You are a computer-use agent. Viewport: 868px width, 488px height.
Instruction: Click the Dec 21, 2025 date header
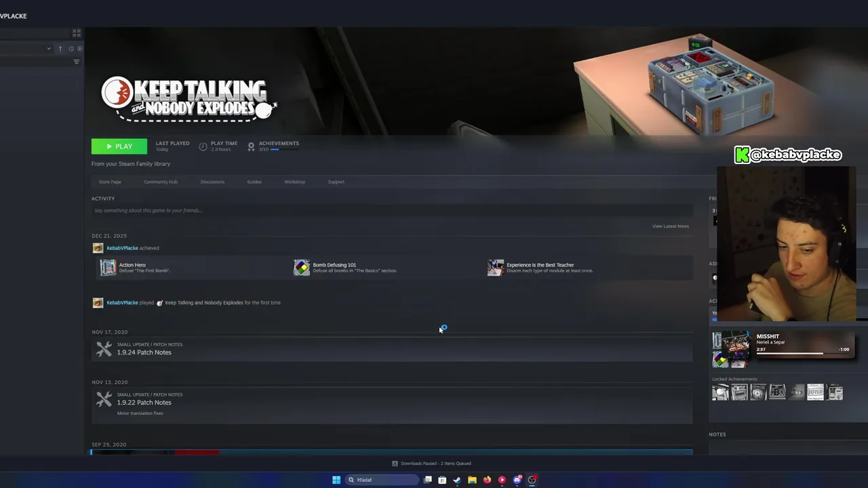[109, 236]
